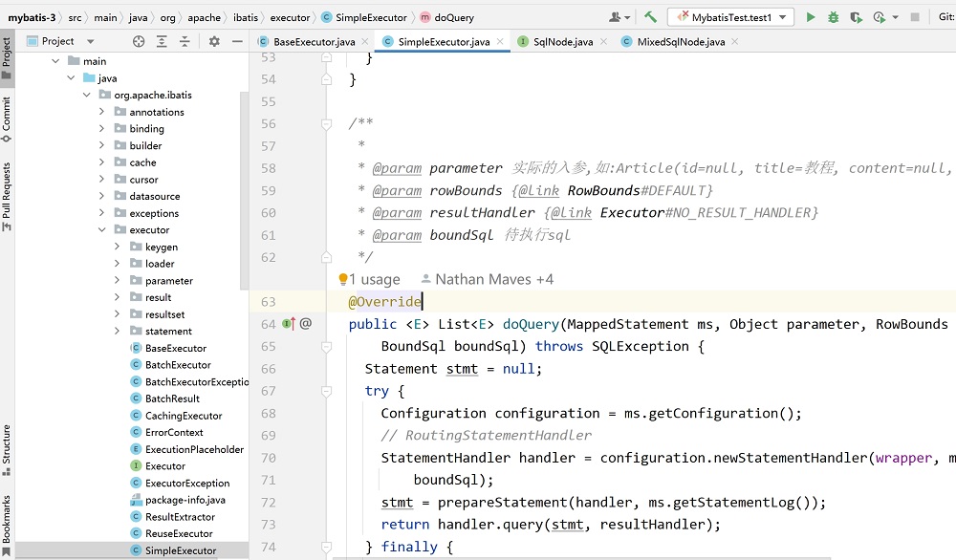Hide the Project panel with minus icon
956x560 pixels.
click(237, 41)
